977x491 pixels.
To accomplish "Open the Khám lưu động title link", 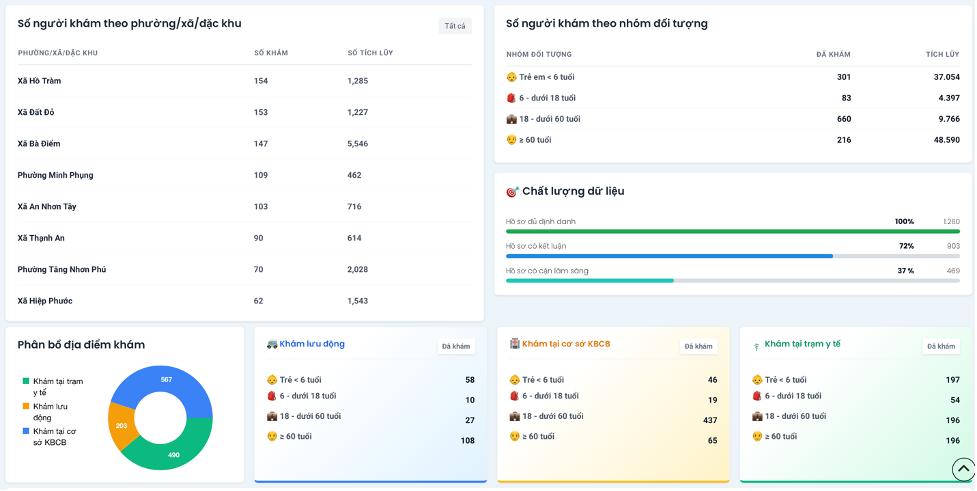I will [x=312, y=344].
